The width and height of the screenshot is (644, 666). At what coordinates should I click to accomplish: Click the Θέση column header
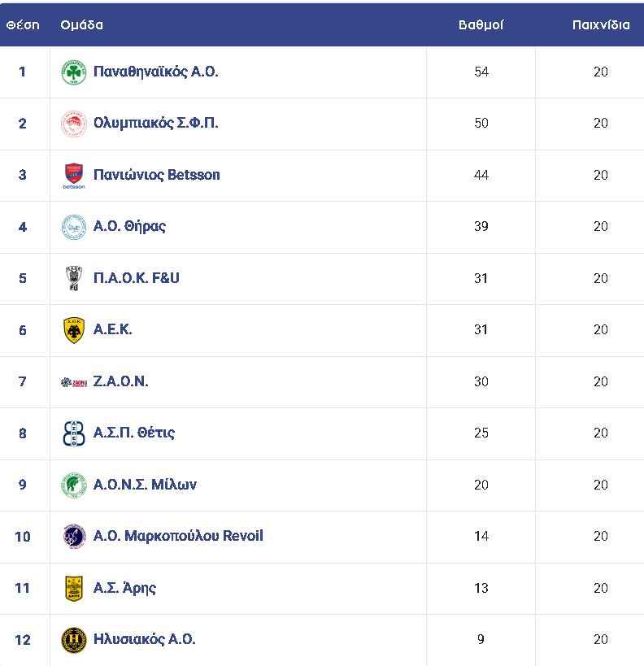pyautogui.click(x=23, y=25)
